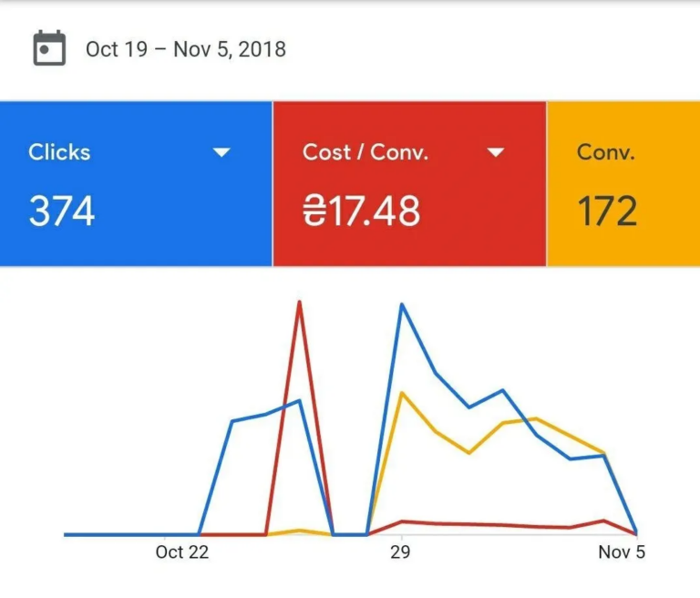
Task: Click the Conv. label text
Action: 605,152
